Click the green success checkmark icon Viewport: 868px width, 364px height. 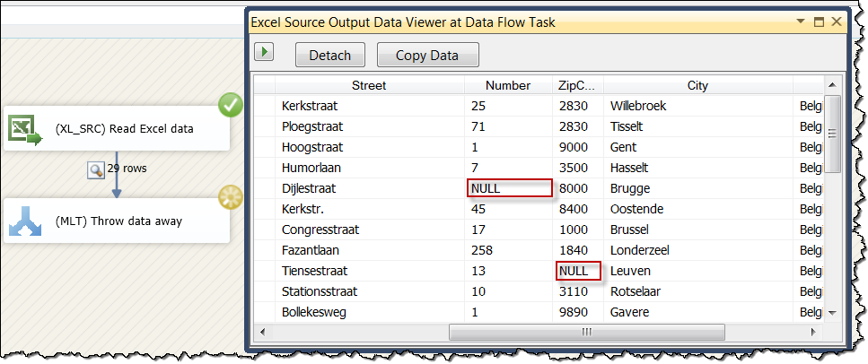(231, 106)
